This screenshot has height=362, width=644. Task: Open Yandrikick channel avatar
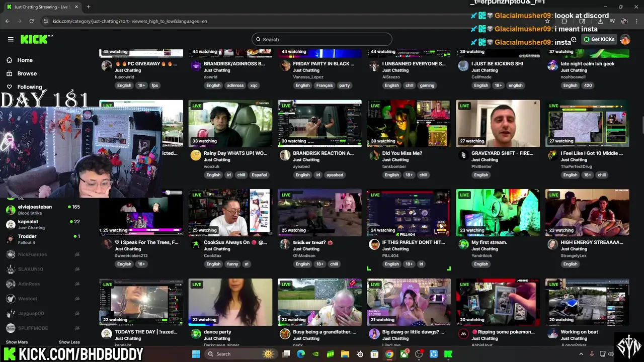pos(463,244)
